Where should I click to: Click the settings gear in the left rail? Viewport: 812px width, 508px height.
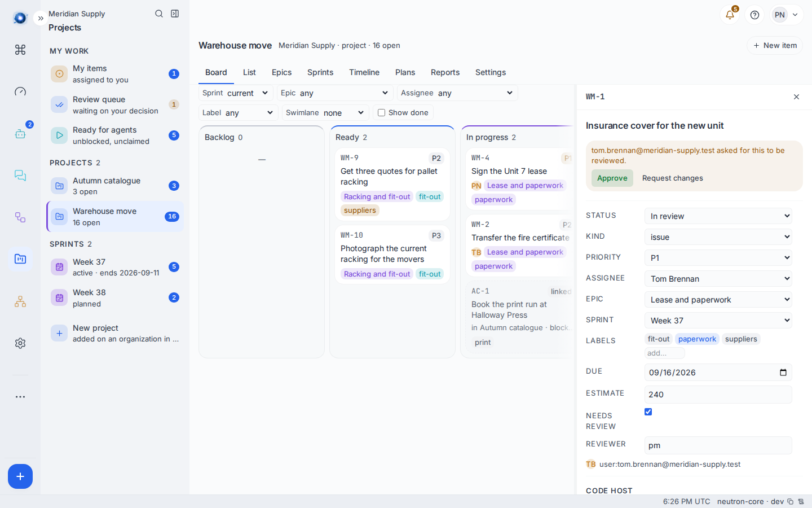pos(20,343)
